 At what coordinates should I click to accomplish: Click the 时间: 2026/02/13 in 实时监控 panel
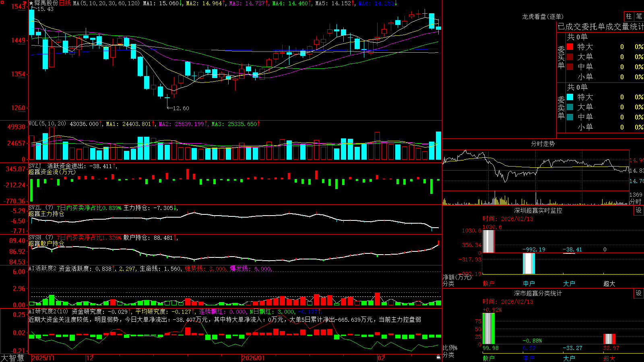pyautogui.click(x=508, y=219)
